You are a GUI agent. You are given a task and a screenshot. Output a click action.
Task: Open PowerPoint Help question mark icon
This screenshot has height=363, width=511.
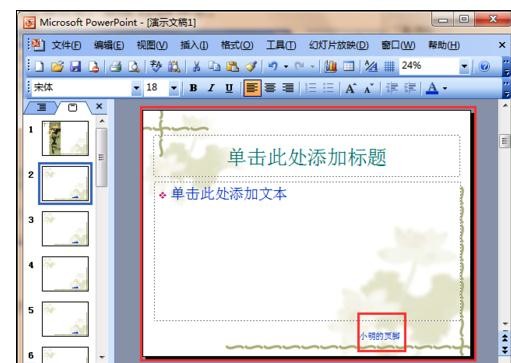pyautogui.click(x=484, y=67)
